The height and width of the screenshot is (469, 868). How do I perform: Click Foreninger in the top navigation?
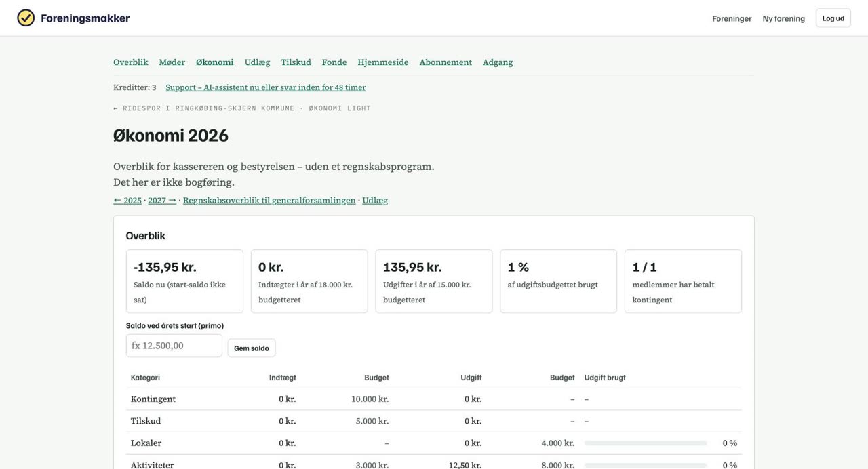pyautogui.click(x=732, y=18)
